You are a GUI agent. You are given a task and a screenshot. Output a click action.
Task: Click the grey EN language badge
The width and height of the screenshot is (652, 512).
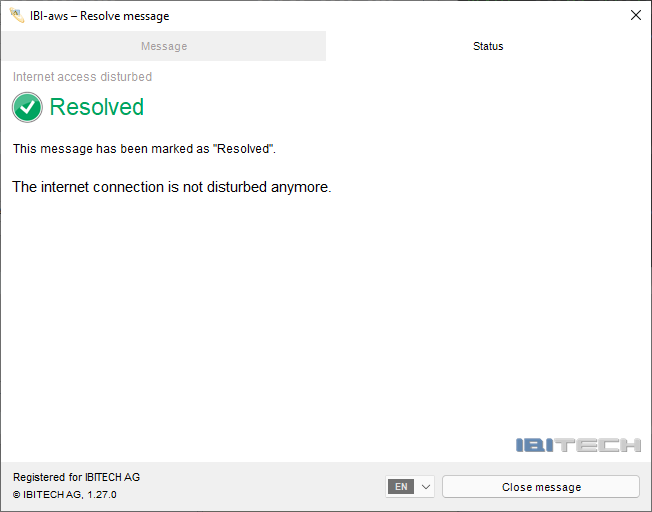400,487
